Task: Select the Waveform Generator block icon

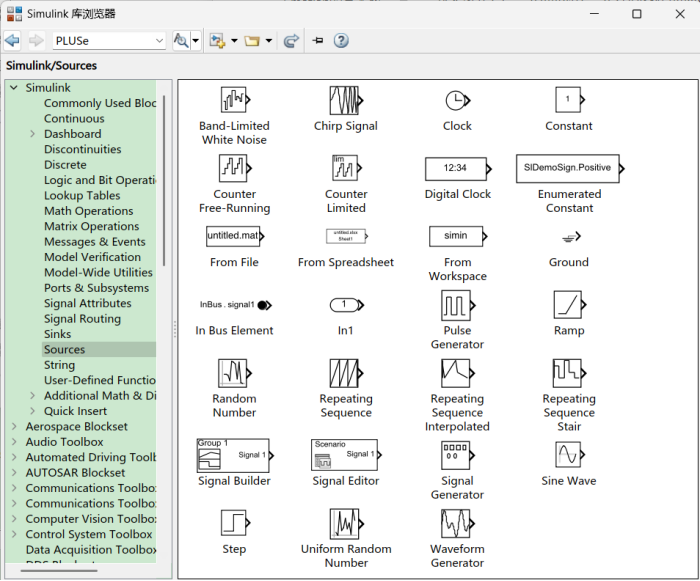Action: (458, 523)
